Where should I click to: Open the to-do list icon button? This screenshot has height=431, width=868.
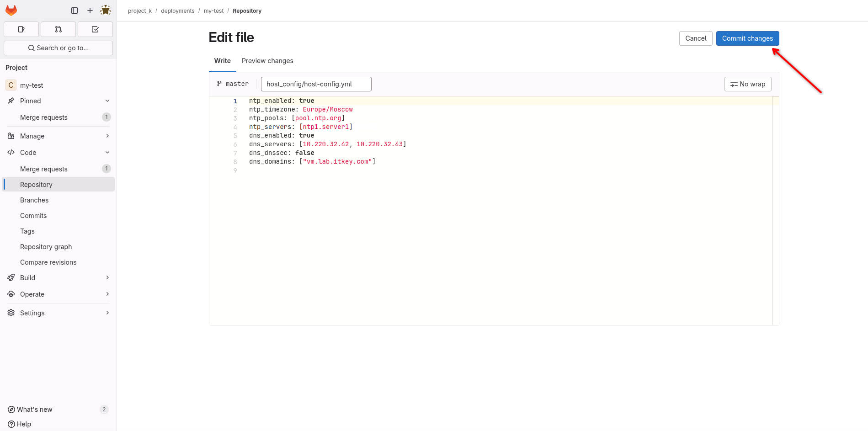click(x=95, y=29)
